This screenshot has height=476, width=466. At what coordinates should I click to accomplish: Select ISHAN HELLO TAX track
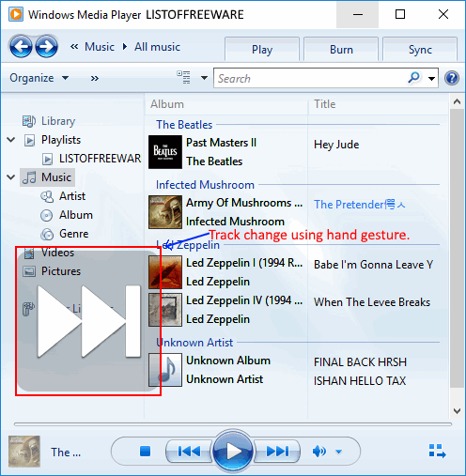(360, 381)
